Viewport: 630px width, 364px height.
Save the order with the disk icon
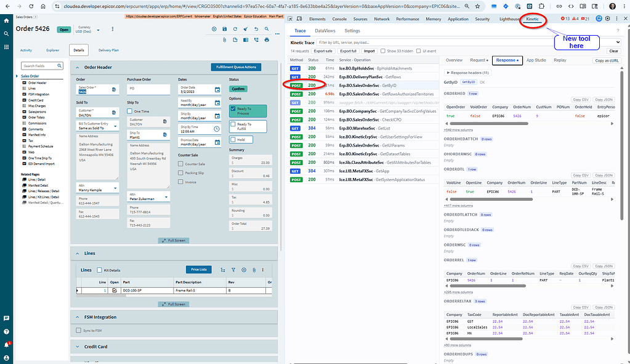pyautogui.click(x=225, y=29)
